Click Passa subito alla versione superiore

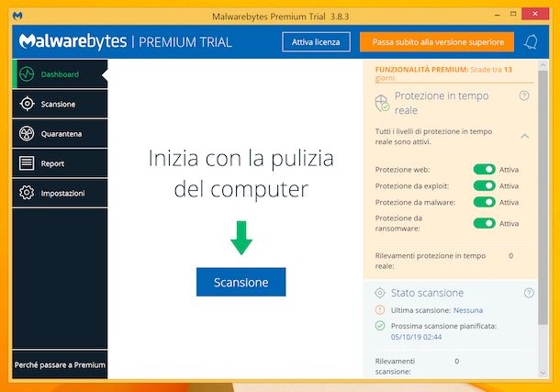coord(437,42)
